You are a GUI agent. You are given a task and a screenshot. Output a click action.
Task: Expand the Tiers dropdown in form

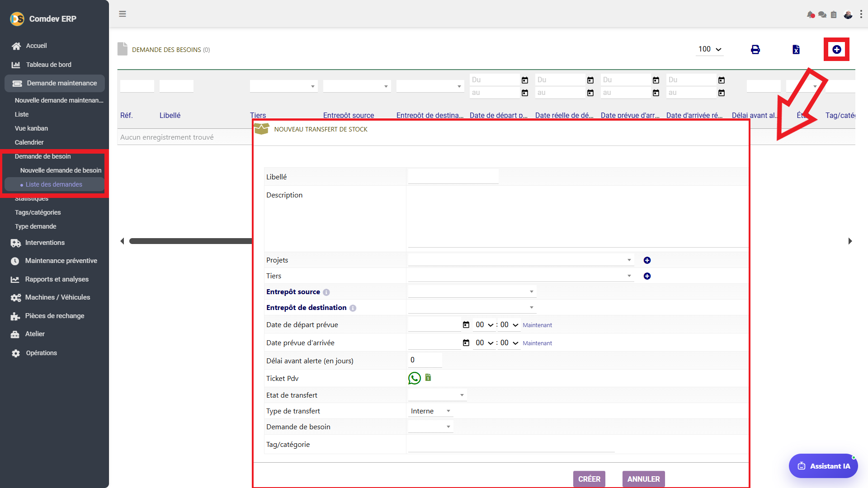click(x=521, y=276)
